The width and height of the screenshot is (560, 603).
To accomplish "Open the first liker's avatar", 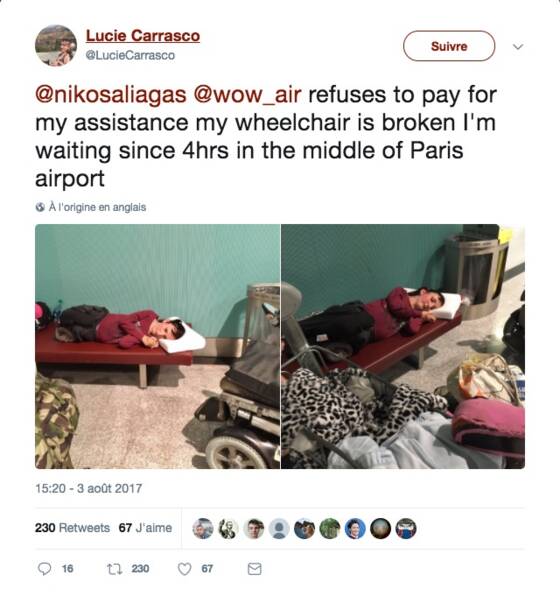I will (x=203, y=528).
